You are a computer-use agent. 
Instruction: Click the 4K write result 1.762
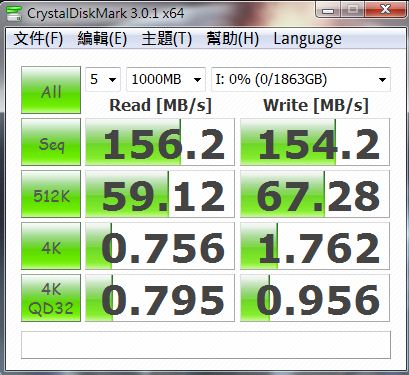[315, 246]
